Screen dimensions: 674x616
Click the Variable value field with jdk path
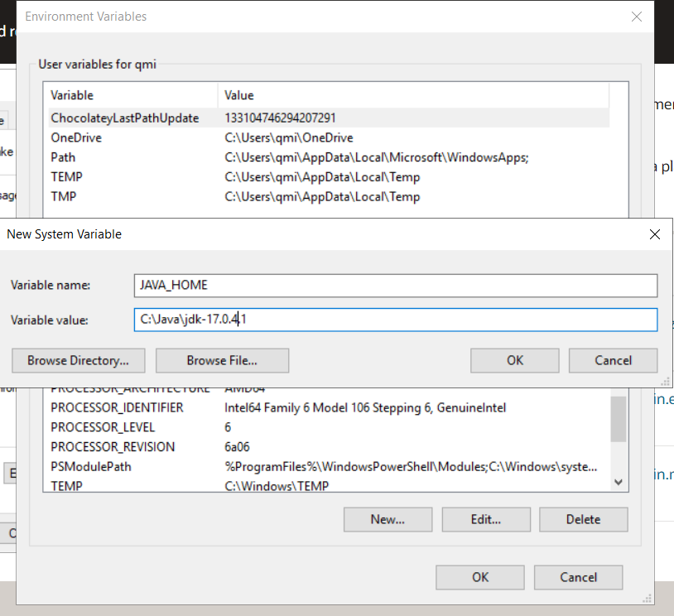tap(396, 320)
